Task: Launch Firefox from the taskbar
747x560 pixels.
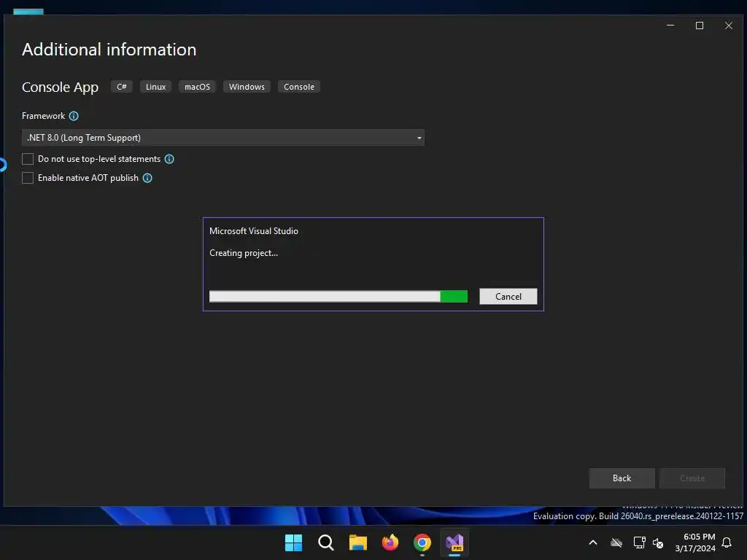Action: click(390, 542)
